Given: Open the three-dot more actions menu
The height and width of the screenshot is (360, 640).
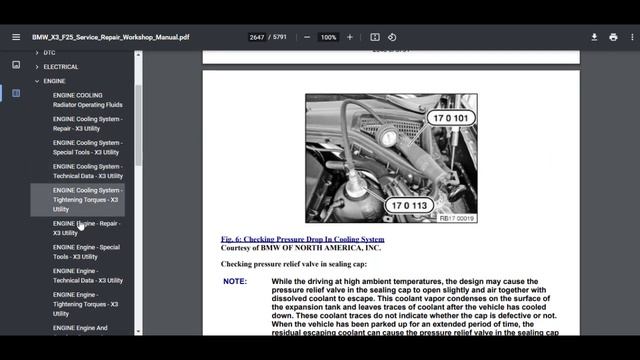Looking at the screenshot, I should (632, 37).
